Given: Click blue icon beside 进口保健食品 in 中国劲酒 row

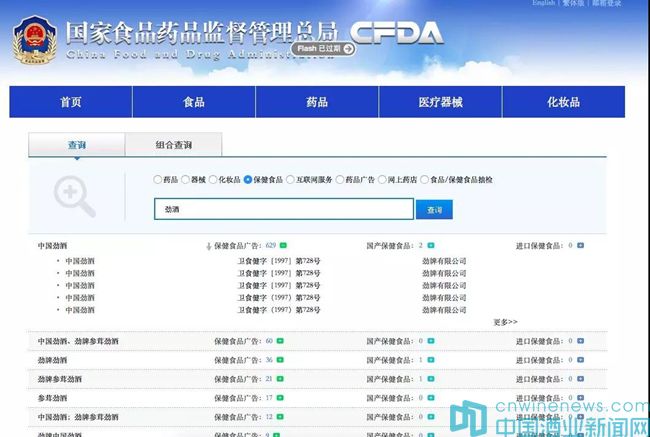Looking at the screenshot, I should (x=580, y=245).
